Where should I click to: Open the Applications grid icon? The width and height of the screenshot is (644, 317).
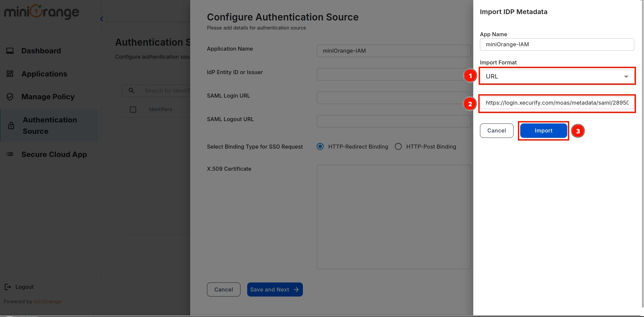[x=10, y=74]
